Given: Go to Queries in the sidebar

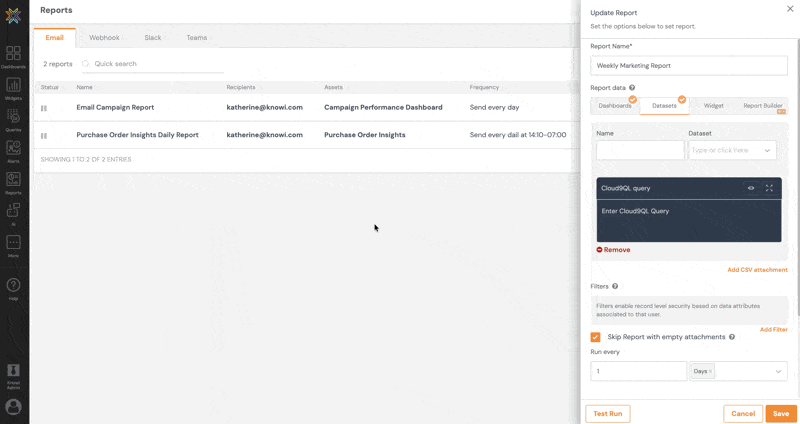Looking at the screenshot, I should (13, 119).
